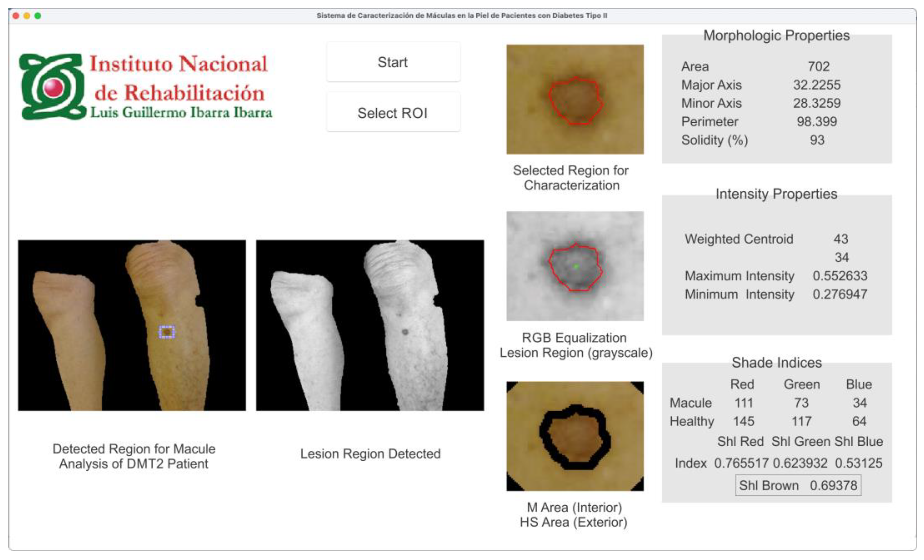Select the Area value 702
The height and width of the screenshot is (560, 924).
[818, 67]
